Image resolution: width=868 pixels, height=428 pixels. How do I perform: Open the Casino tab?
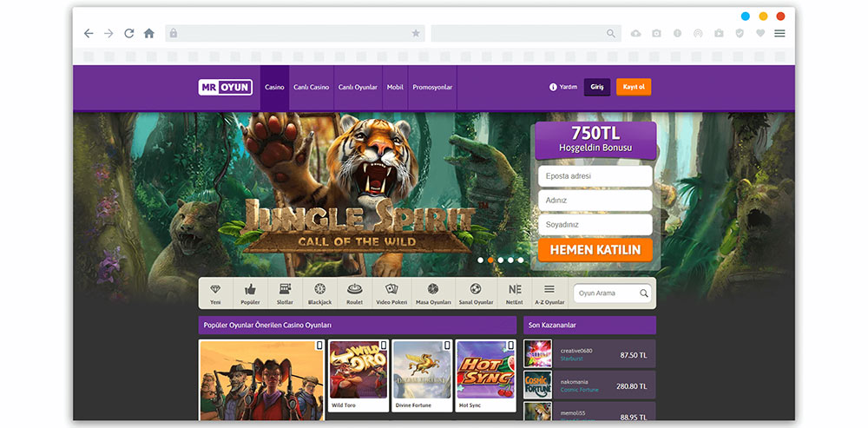pos(274,88)
